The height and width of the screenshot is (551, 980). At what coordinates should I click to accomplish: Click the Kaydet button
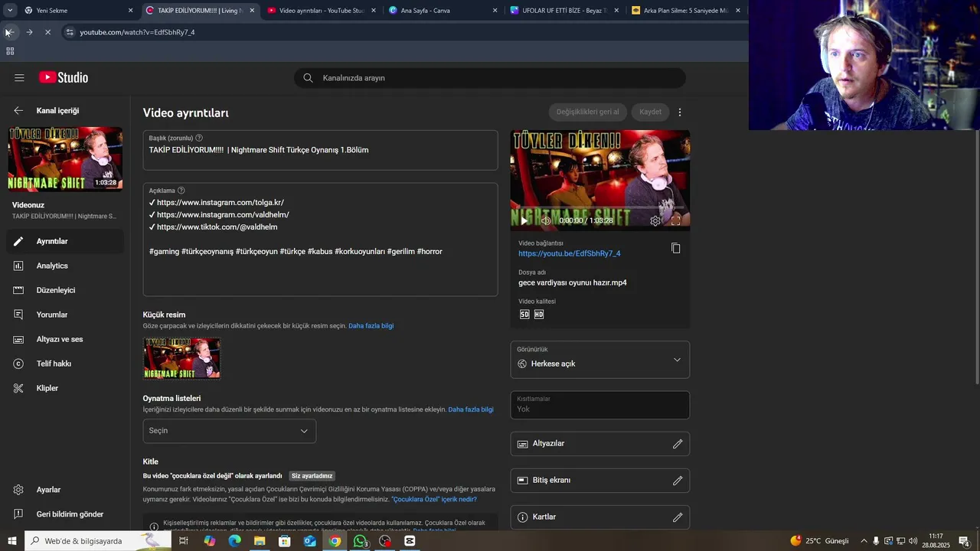point(651,112)
